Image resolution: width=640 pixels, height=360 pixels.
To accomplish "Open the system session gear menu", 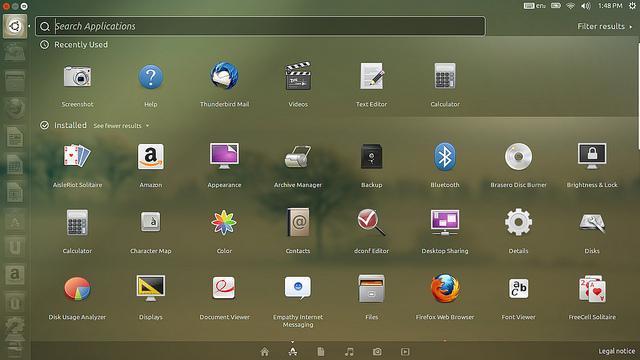I will coord(632,6).
